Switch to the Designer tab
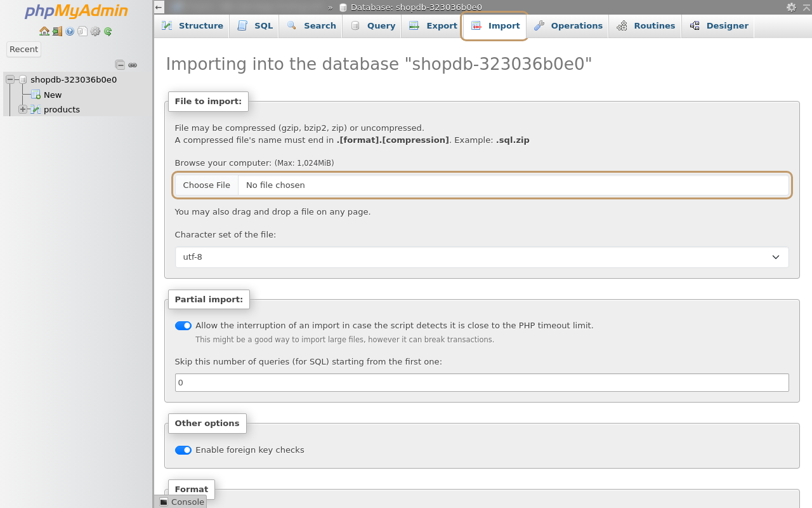Image resolution: width=812 pixels, height=508 pixels. point(719,26)
